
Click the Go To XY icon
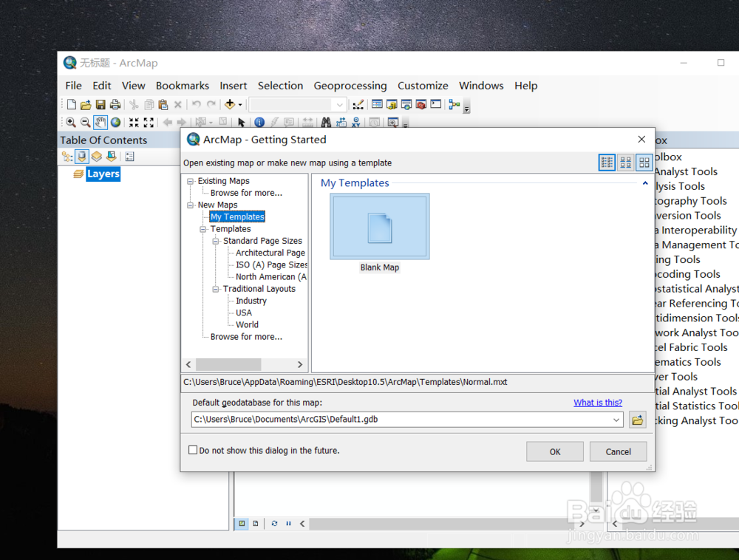[x=356, y=123]
